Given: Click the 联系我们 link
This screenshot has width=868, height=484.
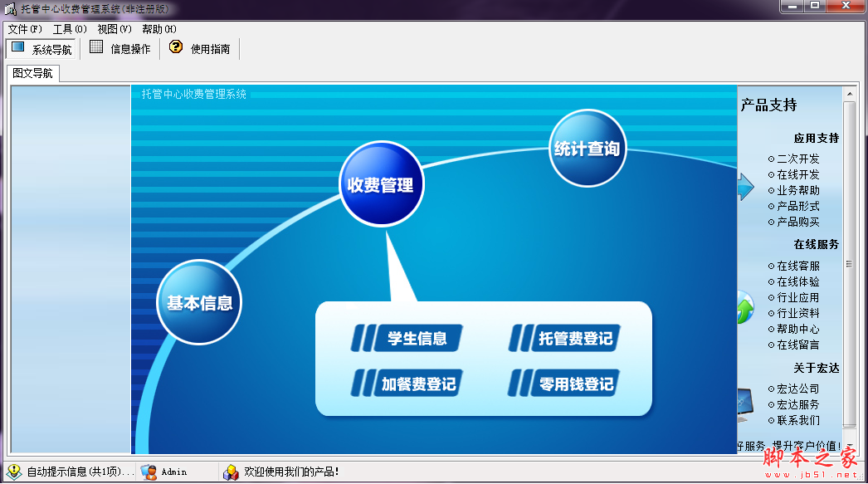Looking at the screenshot, I should click(x=797, y=420).
